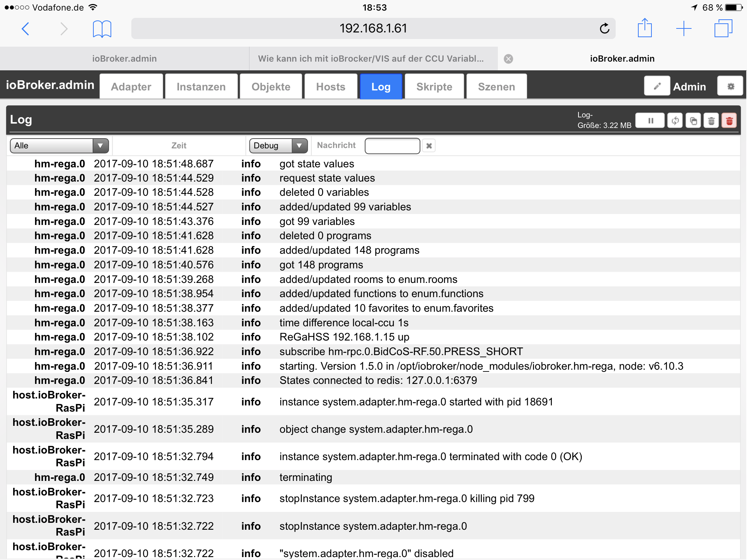The height and width of the screenshot is (560, 747).
Task: Click the red trash delete-log icon
Action: (729, 121)
